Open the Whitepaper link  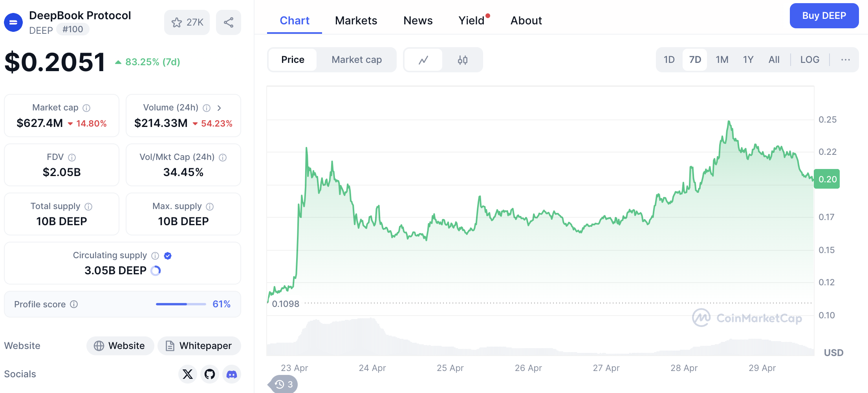199,345
